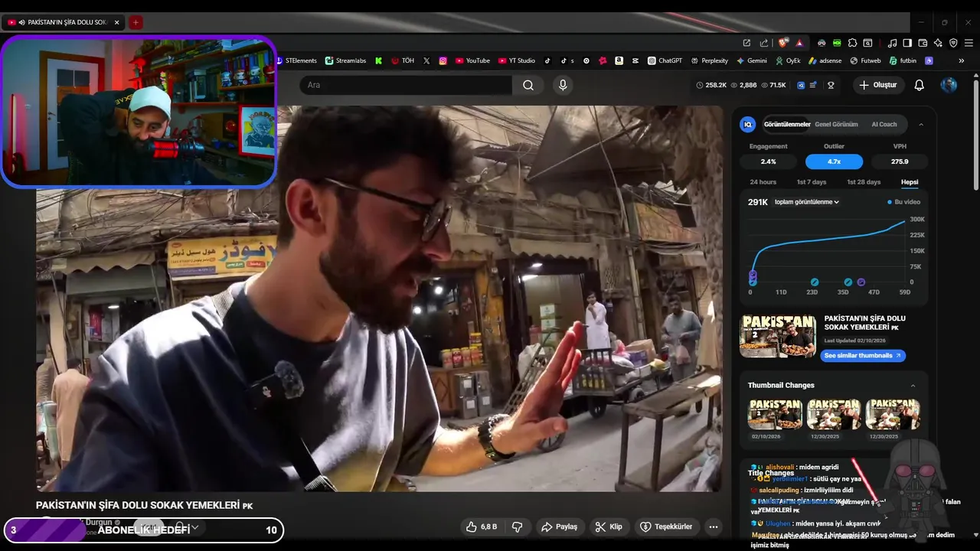The width and height of the screenshot is (980, 551).
Task: Click the Teşekkürler button
Action: [x=666, y=527]
